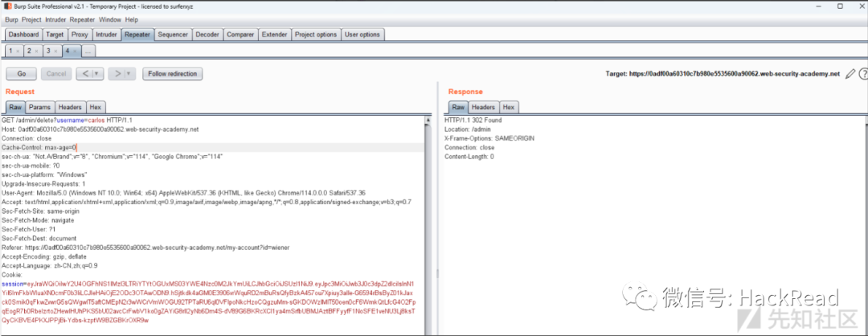
Task: Expand the back history dropdown arrow
Action: (97, 74)
